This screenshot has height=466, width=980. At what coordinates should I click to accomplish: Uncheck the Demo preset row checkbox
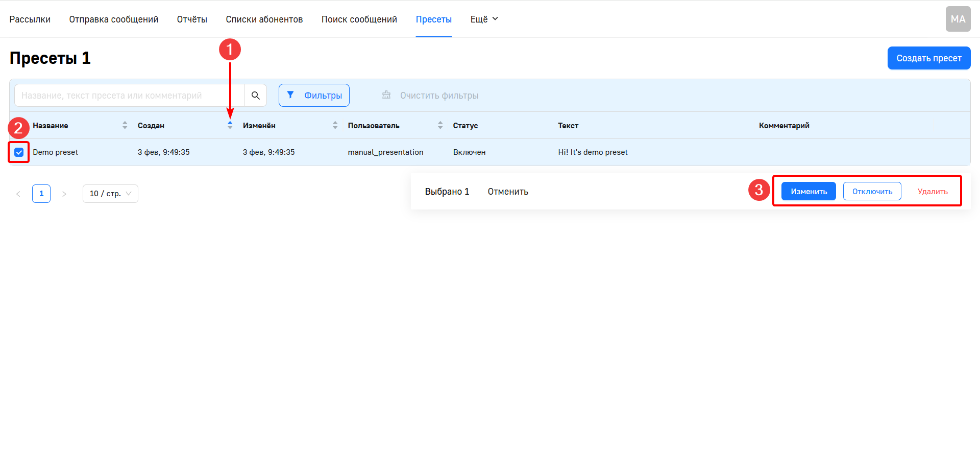[x=19, y=152]
